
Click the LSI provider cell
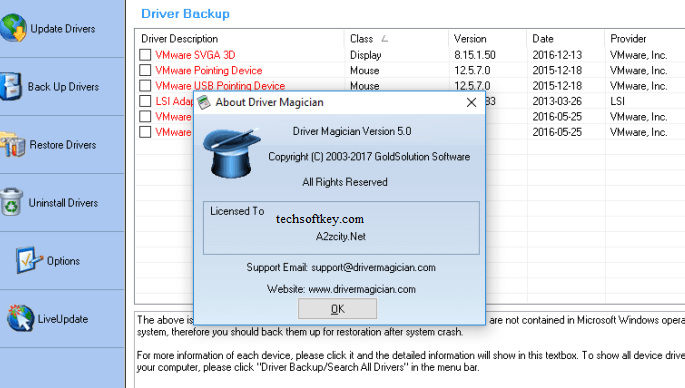click(x=617, y=101)
